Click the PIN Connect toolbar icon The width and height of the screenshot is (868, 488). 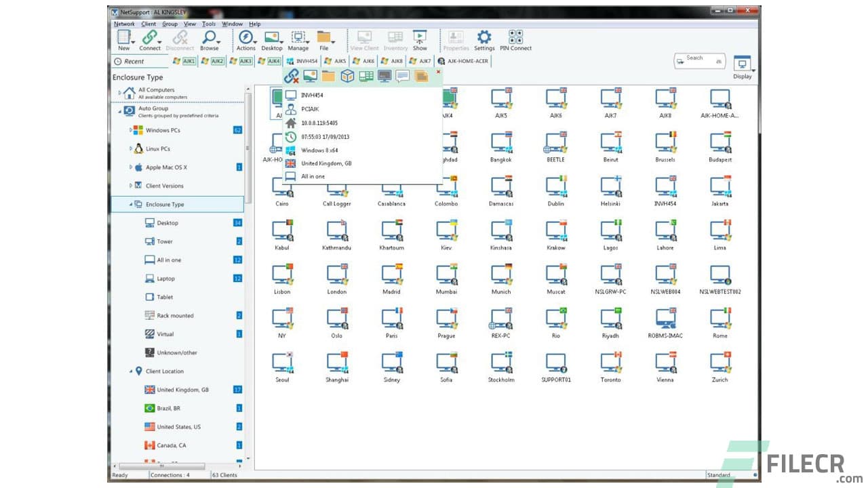515,39
